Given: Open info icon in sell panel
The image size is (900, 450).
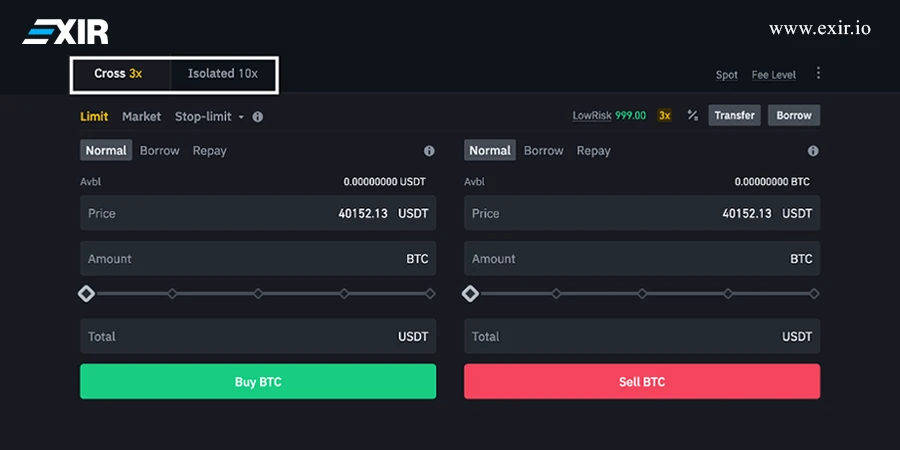Looking at the screenshot, I should tap(813, 151).
